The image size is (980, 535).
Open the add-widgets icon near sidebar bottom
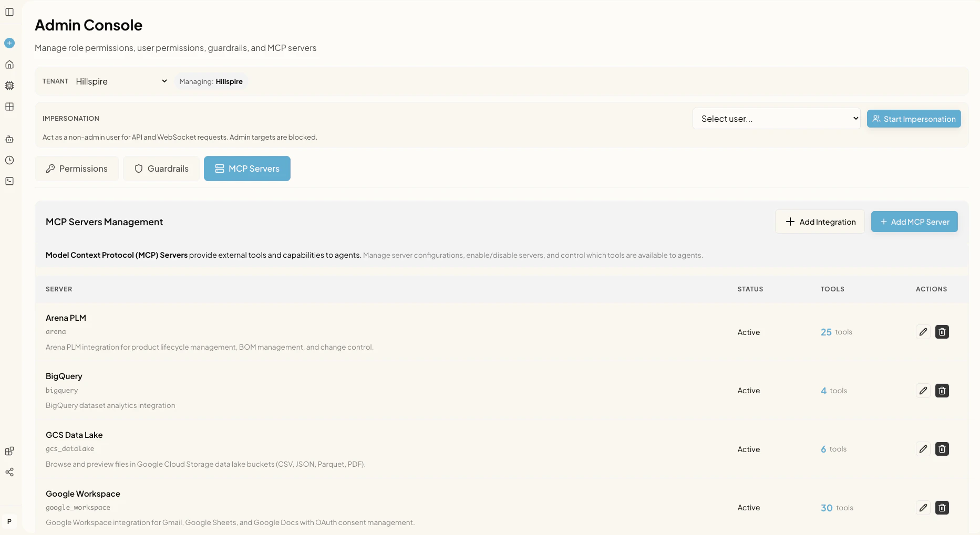point(9,451)
